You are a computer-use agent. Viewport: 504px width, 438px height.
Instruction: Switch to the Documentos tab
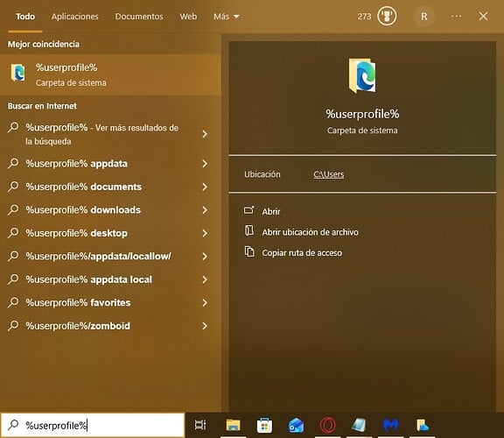[x=139, y=17]
